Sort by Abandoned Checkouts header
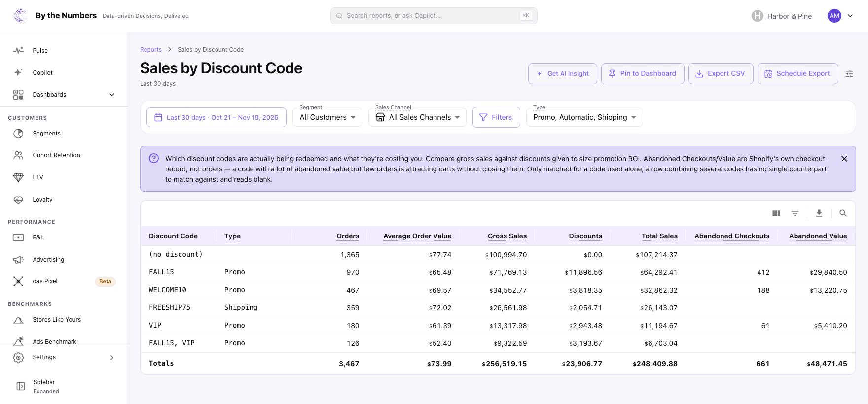This screenshot has width=868, height=404. pos(732,236)
